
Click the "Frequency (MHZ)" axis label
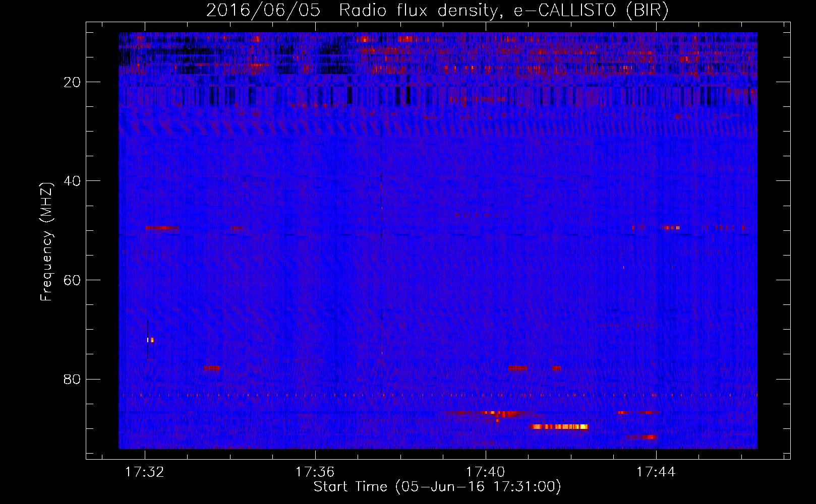coord(46,242)
